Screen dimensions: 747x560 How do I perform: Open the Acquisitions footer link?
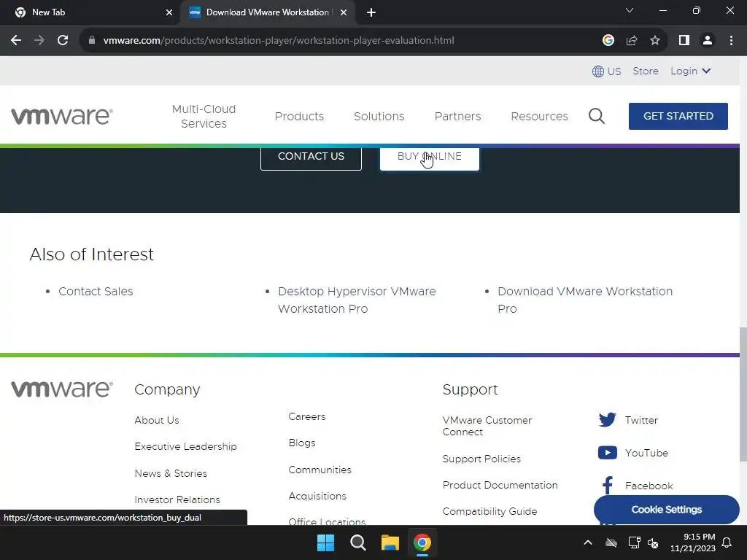[317, 496]
